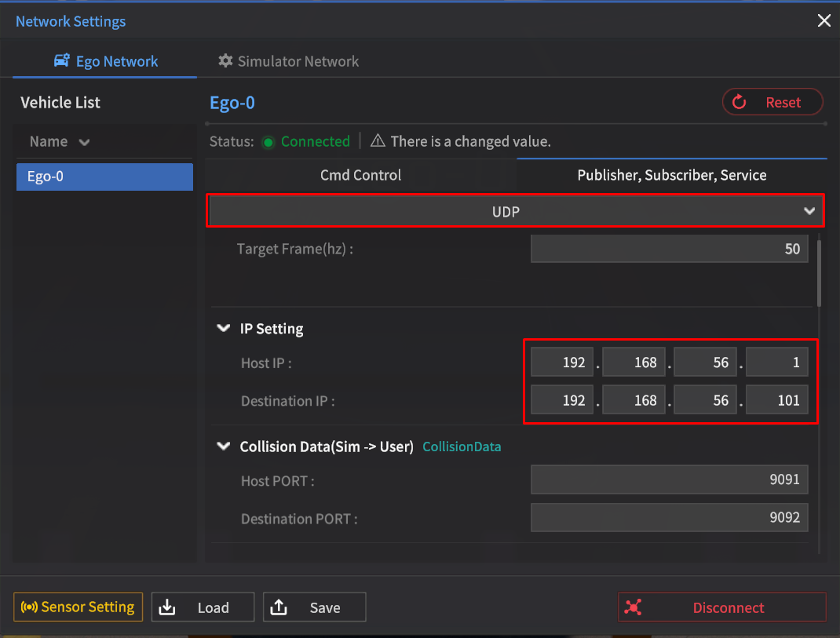Open the Cmd Control tab
This screenshot has width=840, height=638.
[x=360, y=175]
